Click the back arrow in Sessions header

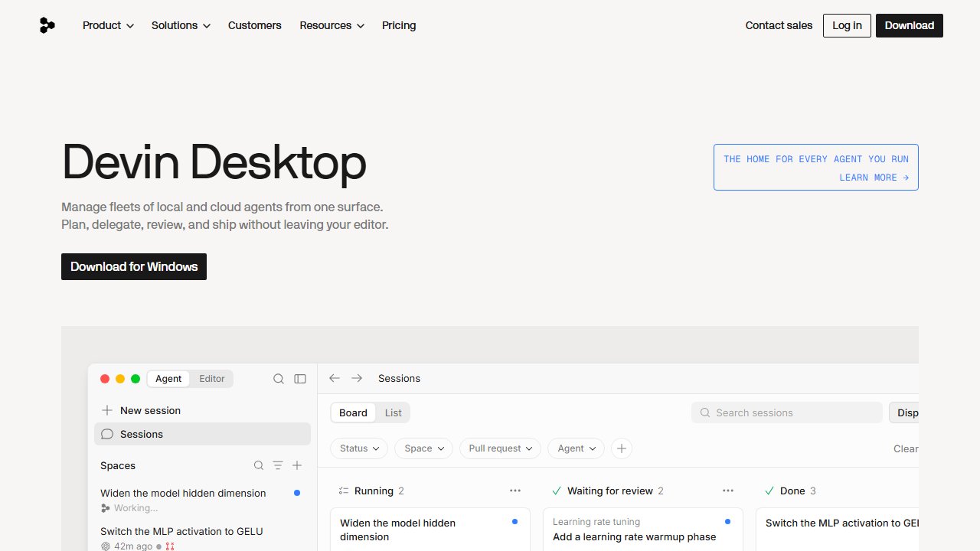click(335, 378)
